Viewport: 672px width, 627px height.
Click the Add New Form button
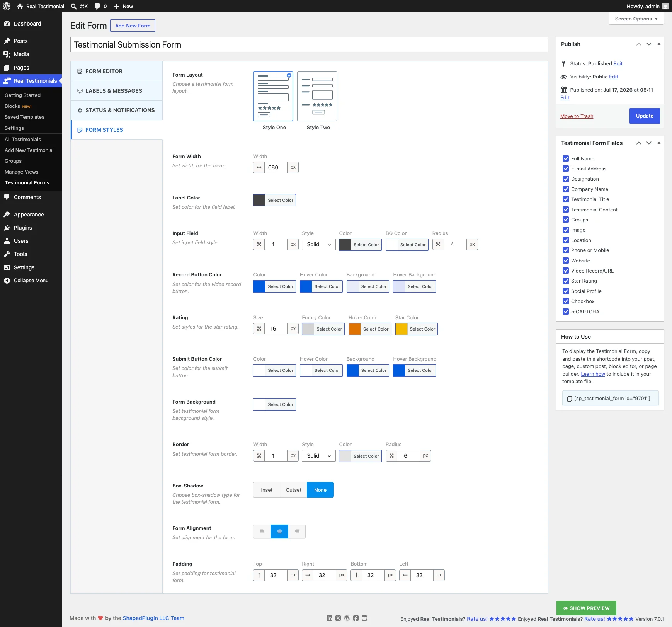133,26
